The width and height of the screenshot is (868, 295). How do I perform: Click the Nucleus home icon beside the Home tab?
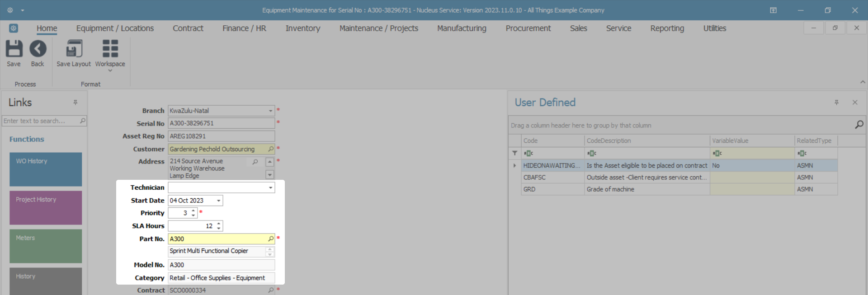(14, 28)
